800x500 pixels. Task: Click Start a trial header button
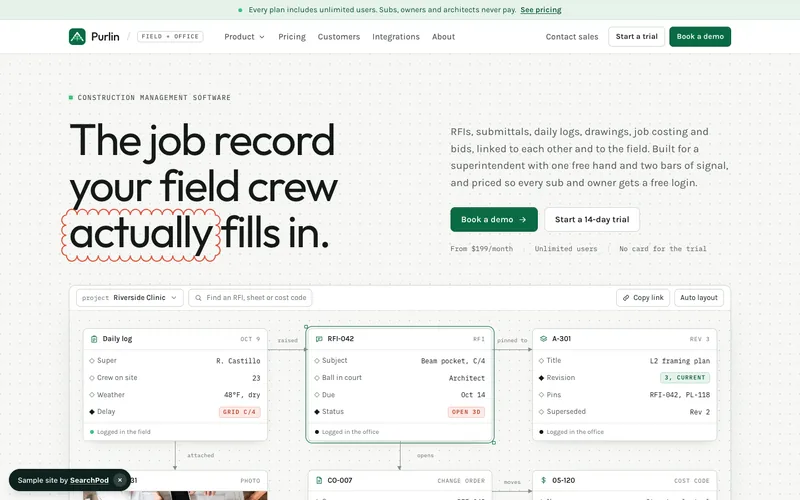tap(636, 37)
